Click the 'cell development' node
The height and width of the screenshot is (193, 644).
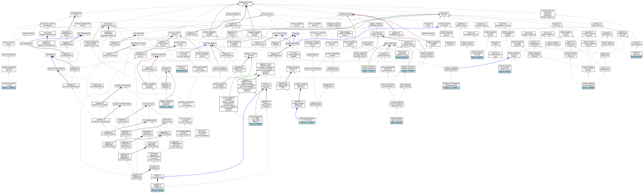[x=26, y=44]
